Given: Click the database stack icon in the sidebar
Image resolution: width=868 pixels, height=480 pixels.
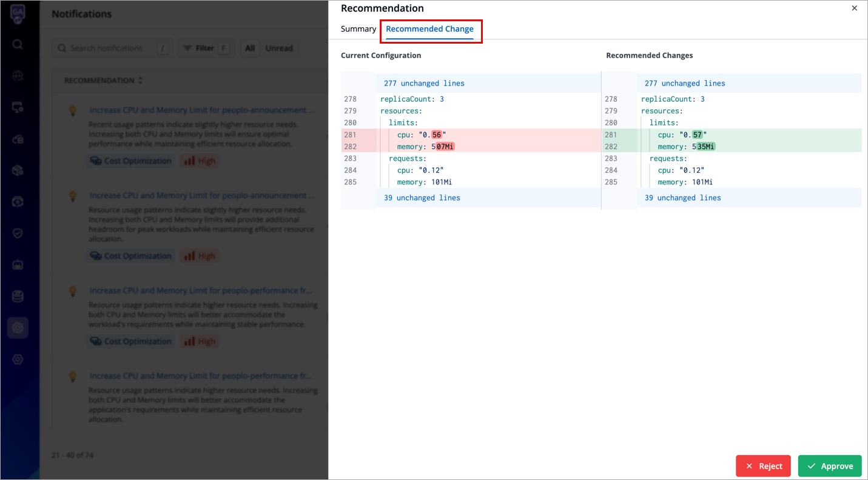Looking at the screenshot, I should 18,296.
